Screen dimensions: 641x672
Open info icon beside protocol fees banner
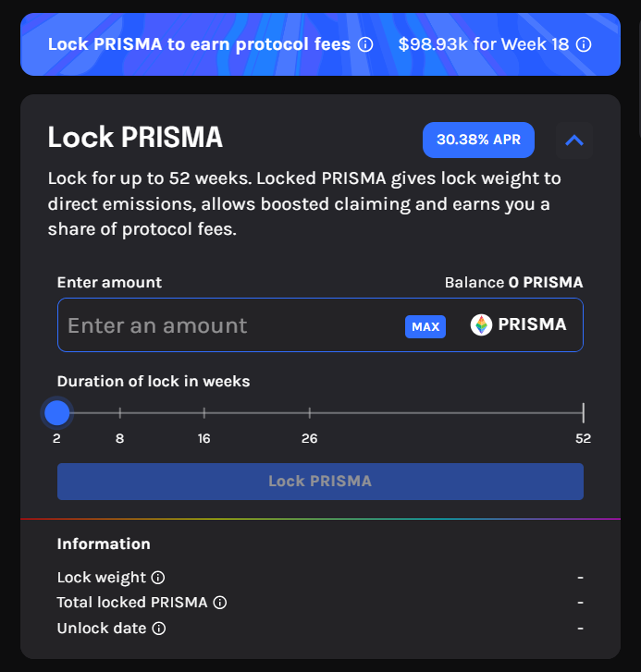click(365, 44)
